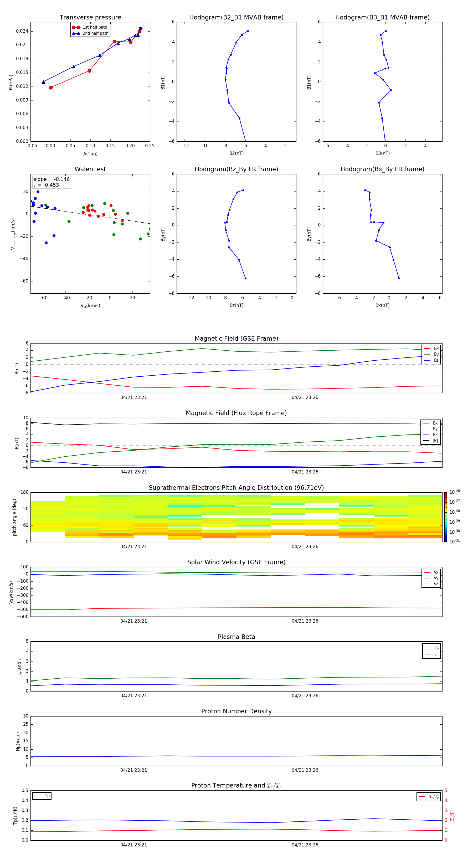
Task: Click the 'WalenTest' plot title
Action: (90, 169)
